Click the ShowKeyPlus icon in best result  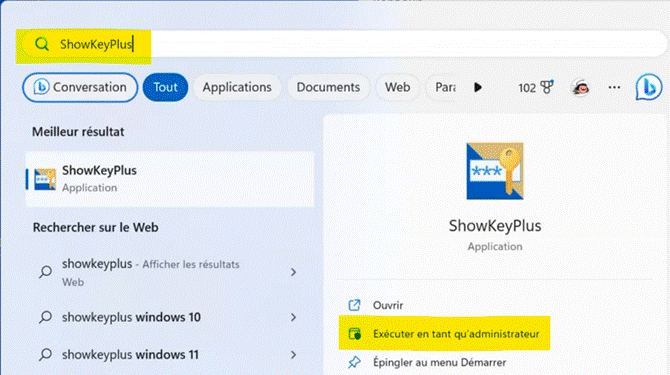[x=45, y=179]
